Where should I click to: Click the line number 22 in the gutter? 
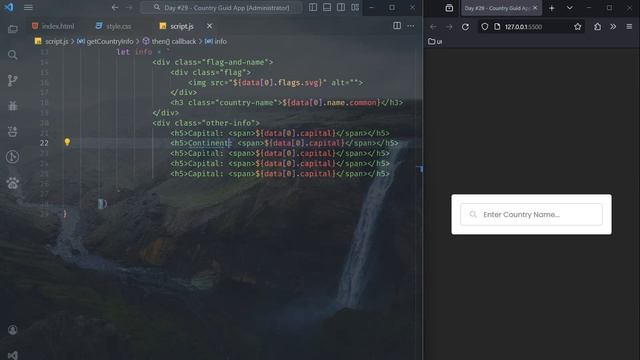pos(44,143)
